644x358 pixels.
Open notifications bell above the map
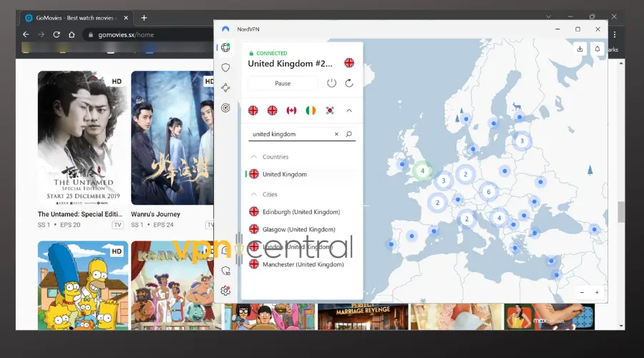click(x=597, y=49)
